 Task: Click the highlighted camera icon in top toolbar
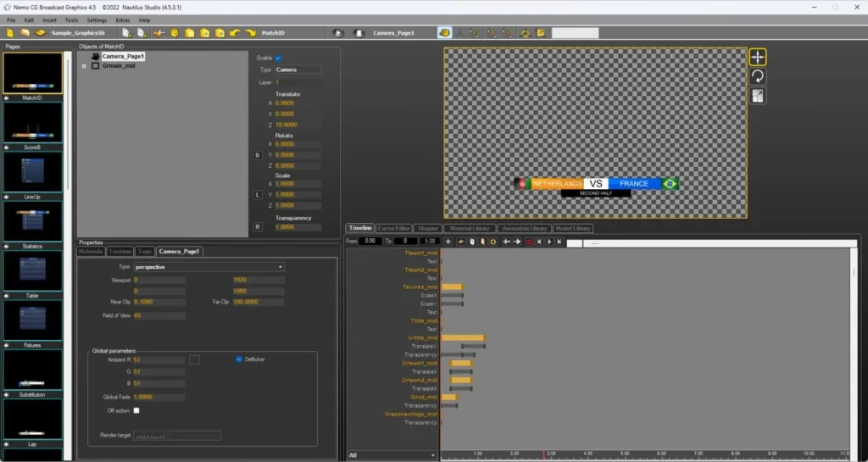(x=444, y=33)
